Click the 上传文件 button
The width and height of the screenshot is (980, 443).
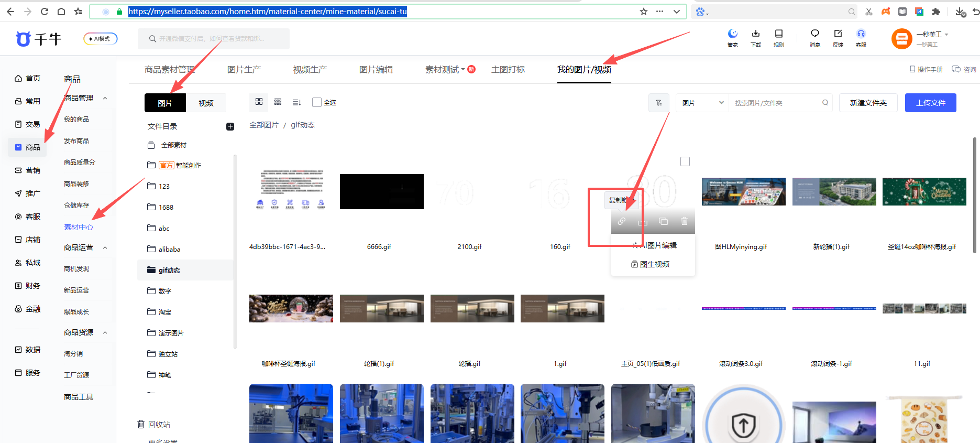point(930,103)
